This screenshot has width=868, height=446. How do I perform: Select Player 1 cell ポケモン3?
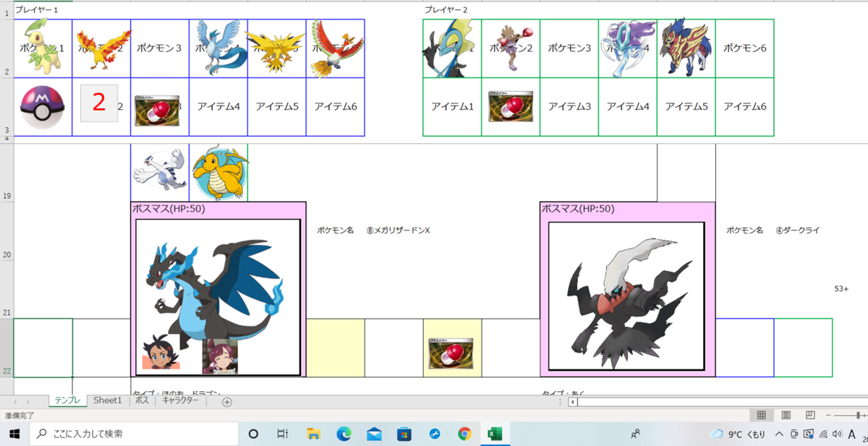pos(160,48)
